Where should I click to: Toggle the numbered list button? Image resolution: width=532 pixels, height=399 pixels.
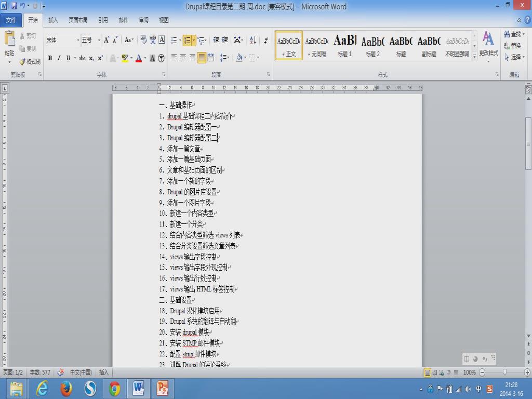click(x=187, y=41)
